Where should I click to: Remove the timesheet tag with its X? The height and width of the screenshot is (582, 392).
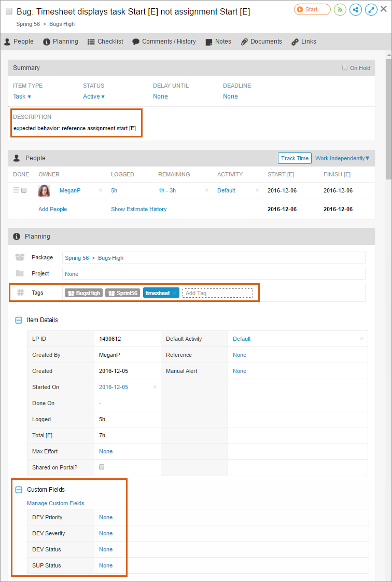tap(175, 293)
